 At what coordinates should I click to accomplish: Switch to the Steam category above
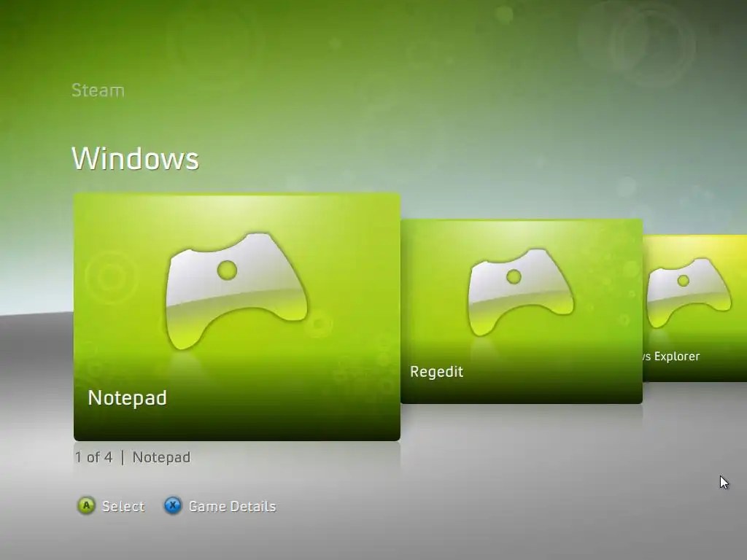tap(98, 90)
